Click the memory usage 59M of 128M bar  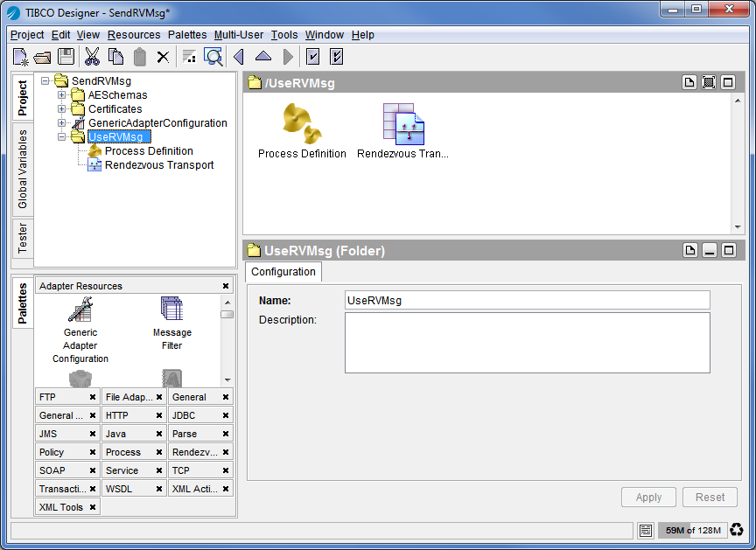tap(692, 530)
